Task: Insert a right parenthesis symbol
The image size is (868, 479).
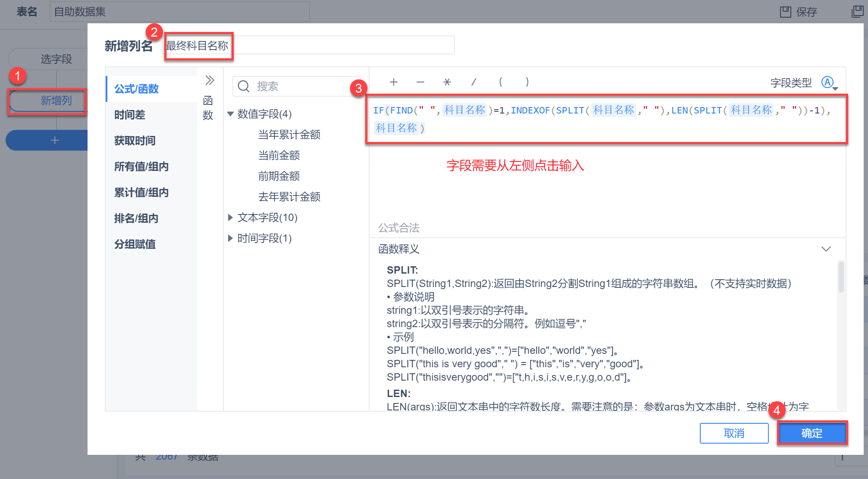Action: (x=527, y=82)
